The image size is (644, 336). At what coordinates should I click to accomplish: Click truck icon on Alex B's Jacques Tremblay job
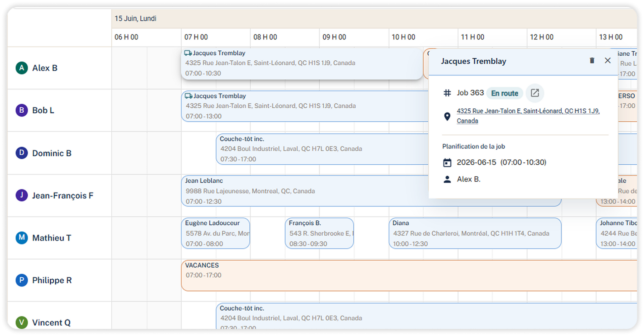pos(188,53)
